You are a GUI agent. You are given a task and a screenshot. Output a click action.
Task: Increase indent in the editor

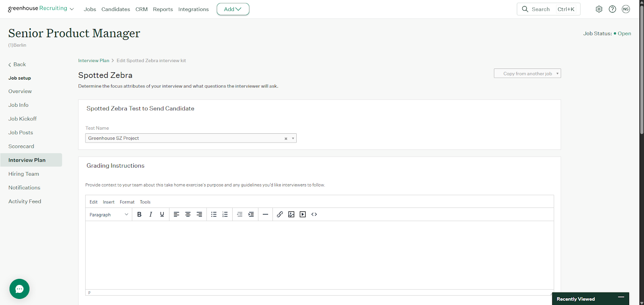(251, 214)
